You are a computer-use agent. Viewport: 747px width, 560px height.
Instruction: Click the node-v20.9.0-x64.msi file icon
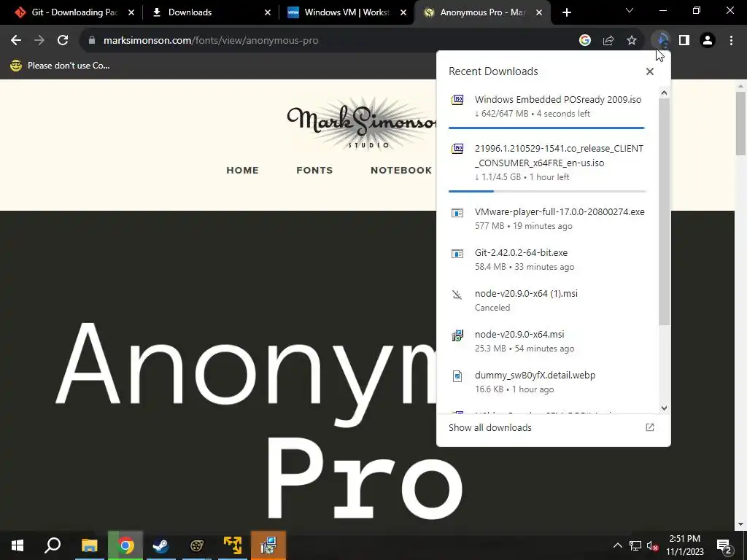[457, 335]
